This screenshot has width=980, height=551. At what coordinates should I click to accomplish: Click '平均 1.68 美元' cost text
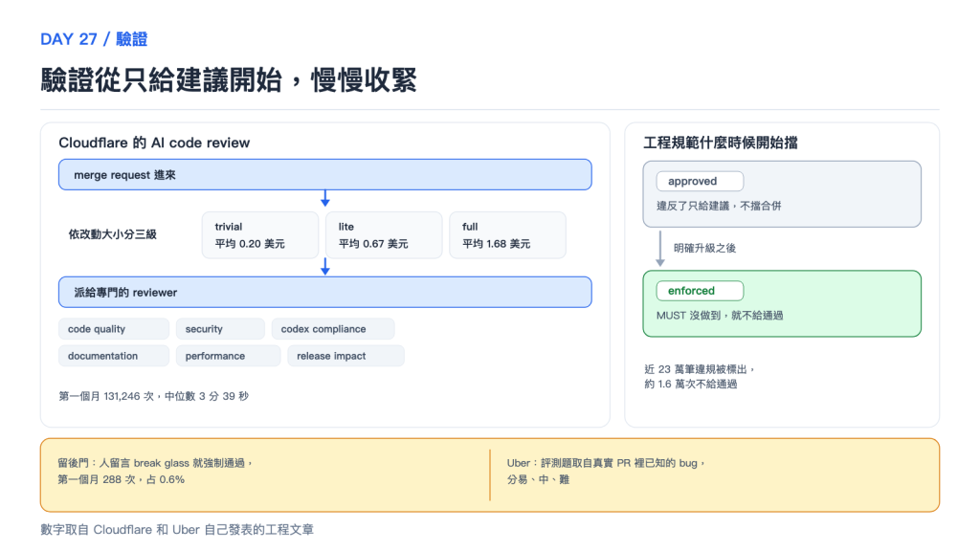click(x=497, y=244)
